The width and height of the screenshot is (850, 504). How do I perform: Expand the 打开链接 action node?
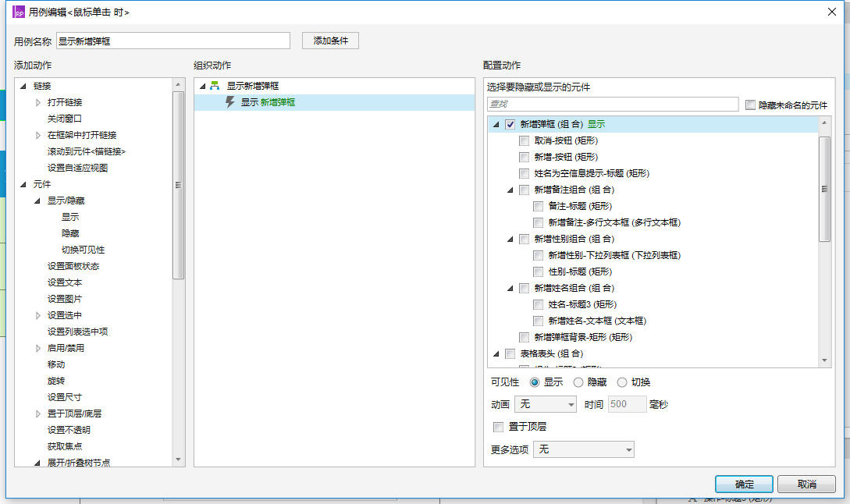37,102
